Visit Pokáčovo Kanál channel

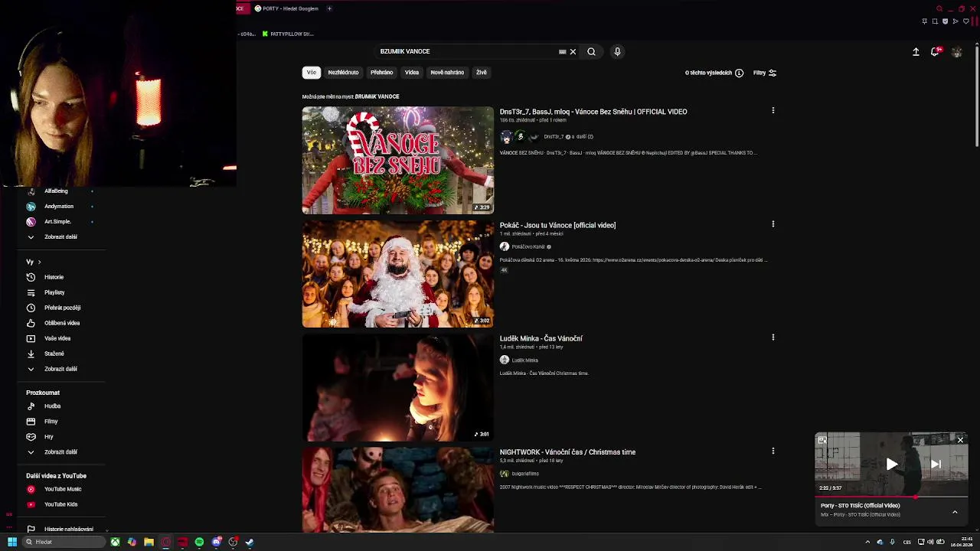(x=528, y=246)
